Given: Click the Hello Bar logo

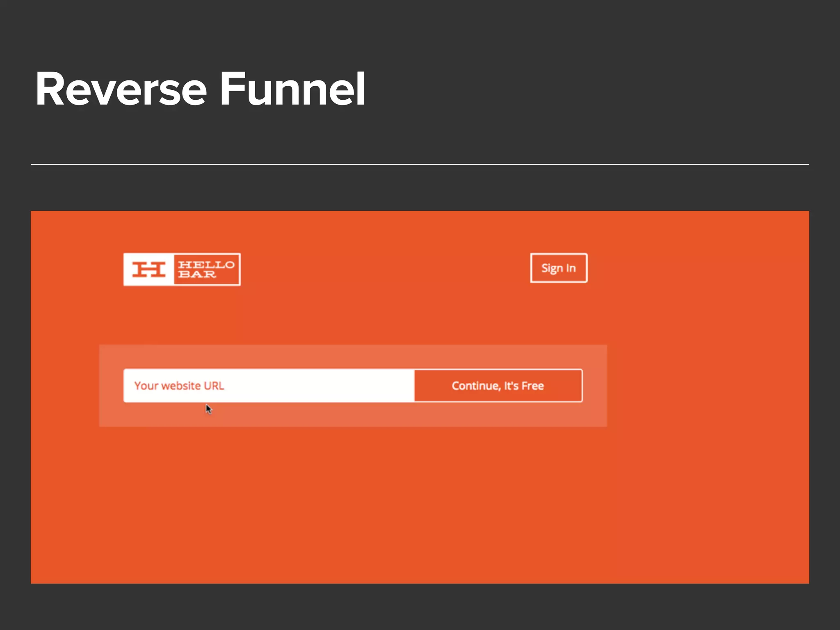Looking at the screenshot, I should point(182,269).
